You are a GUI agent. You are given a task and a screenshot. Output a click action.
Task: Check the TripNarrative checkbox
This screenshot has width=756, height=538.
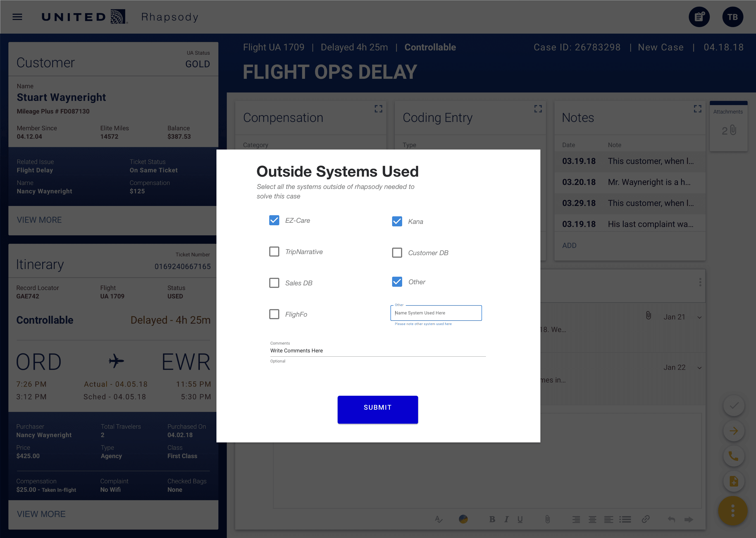pyautogui.click(x=274, y=252)
